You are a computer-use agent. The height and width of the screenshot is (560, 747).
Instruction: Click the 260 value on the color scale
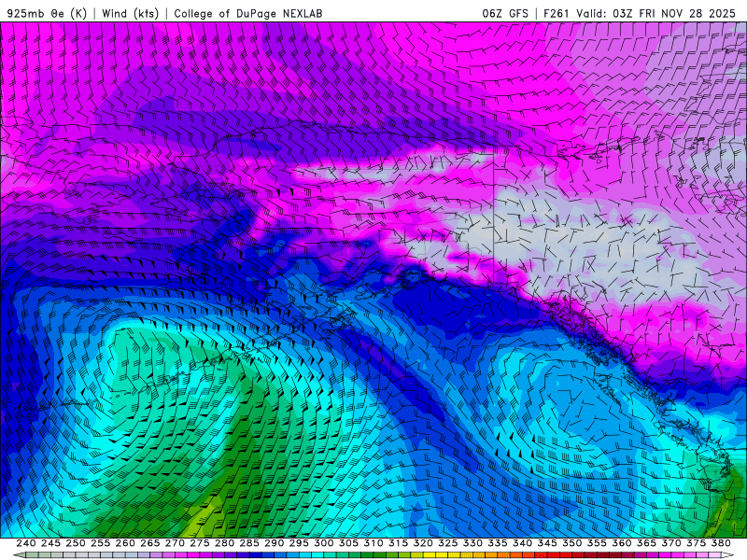[125, 543]
